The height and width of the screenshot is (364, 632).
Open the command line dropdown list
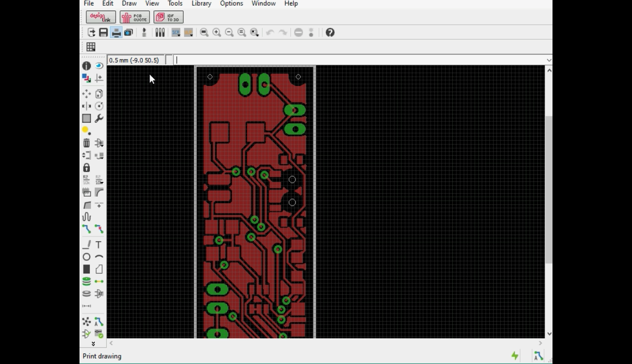tap(548, 60)
